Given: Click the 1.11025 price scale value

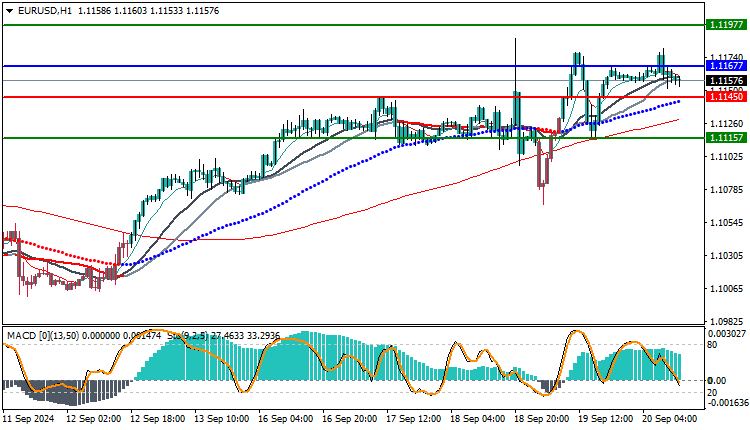Looking at the screenshot, I should tap(727, 156).
